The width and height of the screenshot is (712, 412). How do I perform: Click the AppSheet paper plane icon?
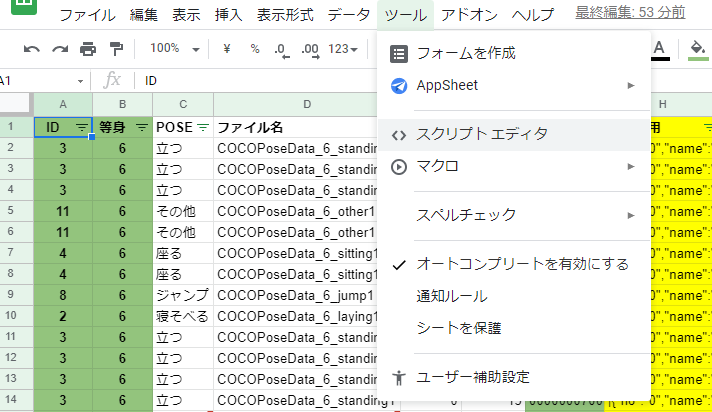tap(399, 85)
